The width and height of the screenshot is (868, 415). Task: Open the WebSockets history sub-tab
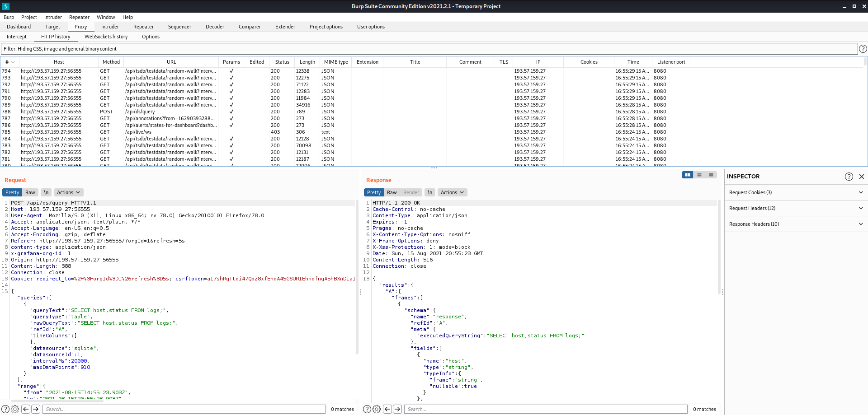tap(106, 37)
